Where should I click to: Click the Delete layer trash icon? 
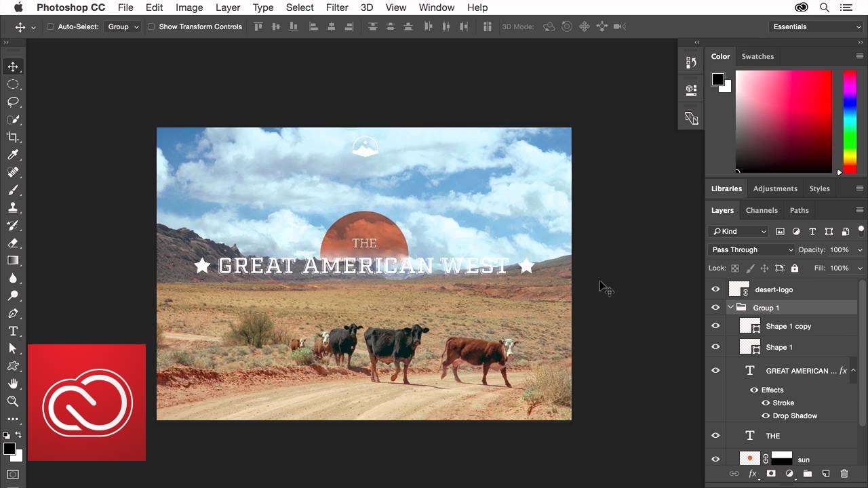click(844, 474)
